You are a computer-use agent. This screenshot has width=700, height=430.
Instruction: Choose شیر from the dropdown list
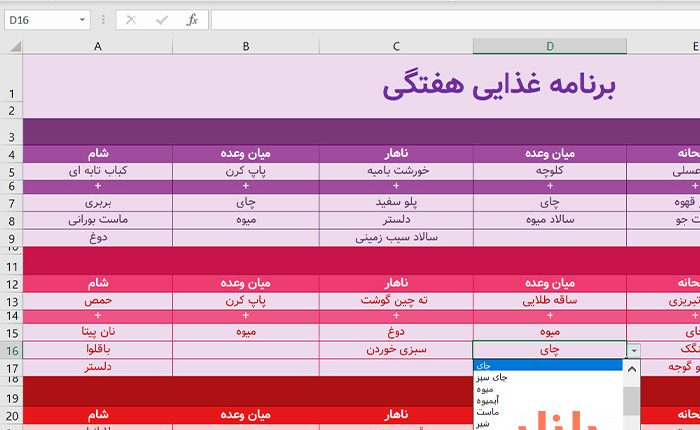(548, 424)
